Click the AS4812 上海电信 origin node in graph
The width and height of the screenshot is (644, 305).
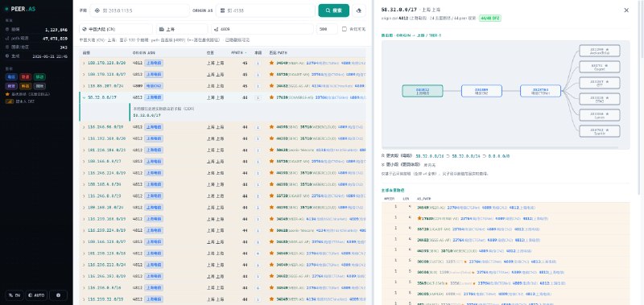pos(423,91)
